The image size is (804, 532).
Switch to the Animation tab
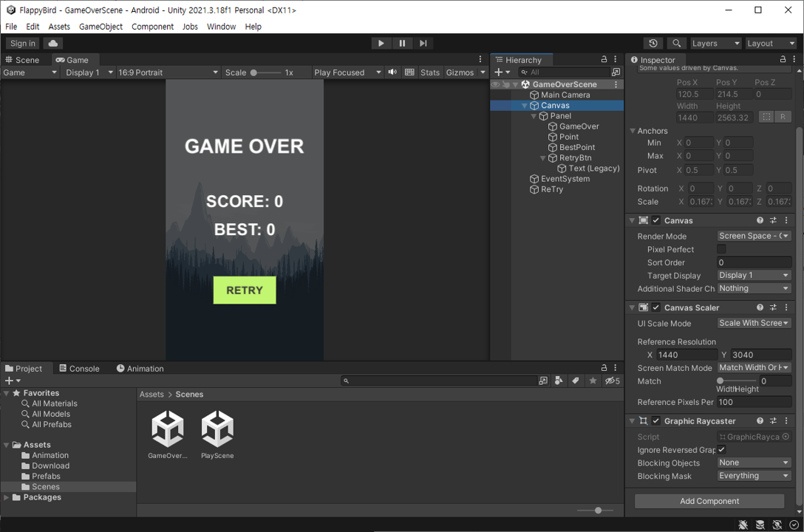point(140,369)
